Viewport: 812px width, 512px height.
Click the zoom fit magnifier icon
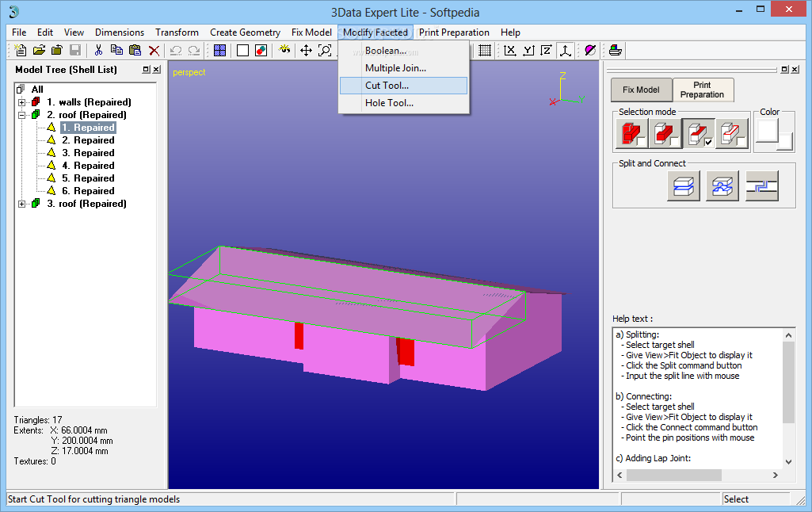click(x=325, y=50)
